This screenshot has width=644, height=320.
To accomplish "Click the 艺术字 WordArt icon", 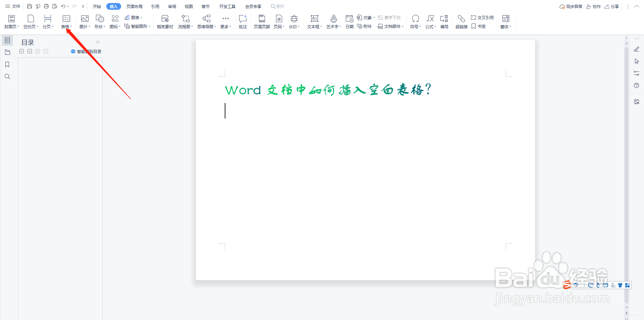I will click(334, 18).
